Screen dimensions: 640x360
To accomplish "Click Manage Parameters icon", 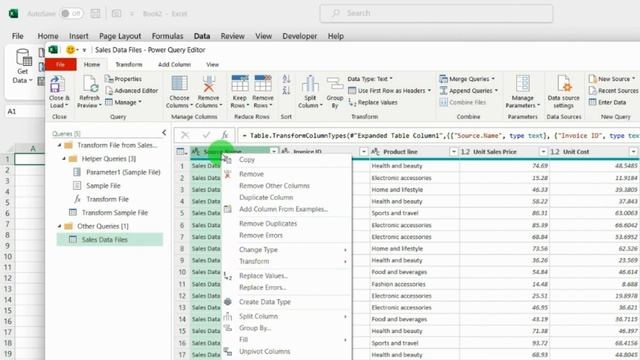I will pos(522,84).
